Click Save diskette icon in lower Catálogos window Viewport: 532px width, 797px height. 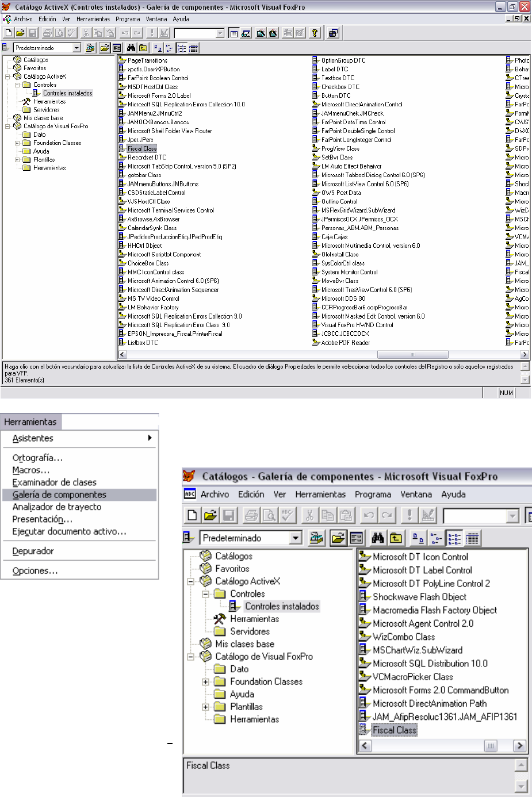click(x=228, y=515)
